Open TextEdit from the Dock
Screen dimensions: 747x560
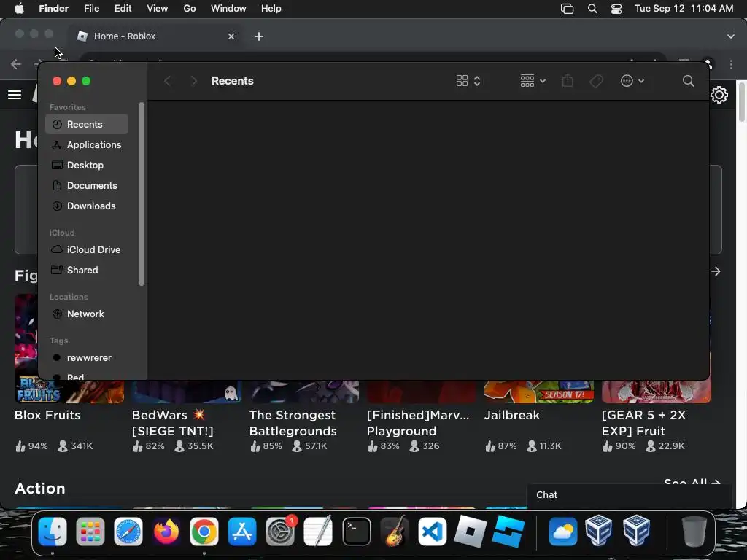point(318,532)
